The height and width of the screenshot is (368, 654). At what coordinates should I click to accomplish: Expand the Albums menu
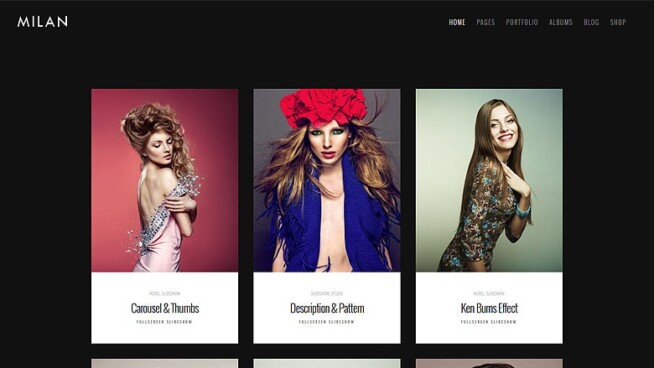pos(561,22)
